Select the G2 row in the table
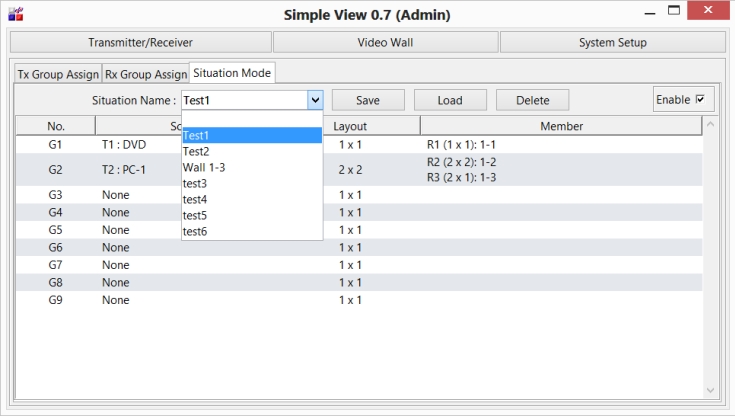The width and height of the screenshot is (735, 416). pyautogui.click(x=56, y=169)
